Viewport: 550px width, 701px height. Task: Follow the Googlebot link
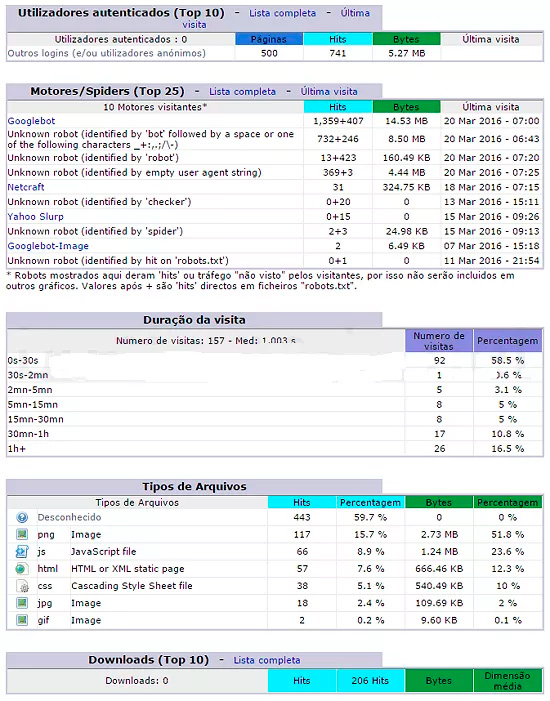click(31, 121)
